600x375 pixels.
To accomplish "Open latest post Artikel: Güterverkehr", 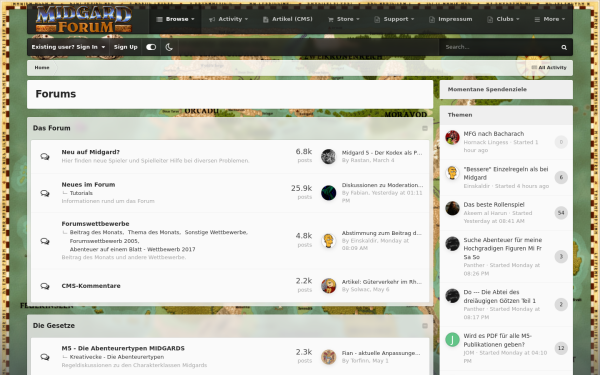I will [382, 282].
